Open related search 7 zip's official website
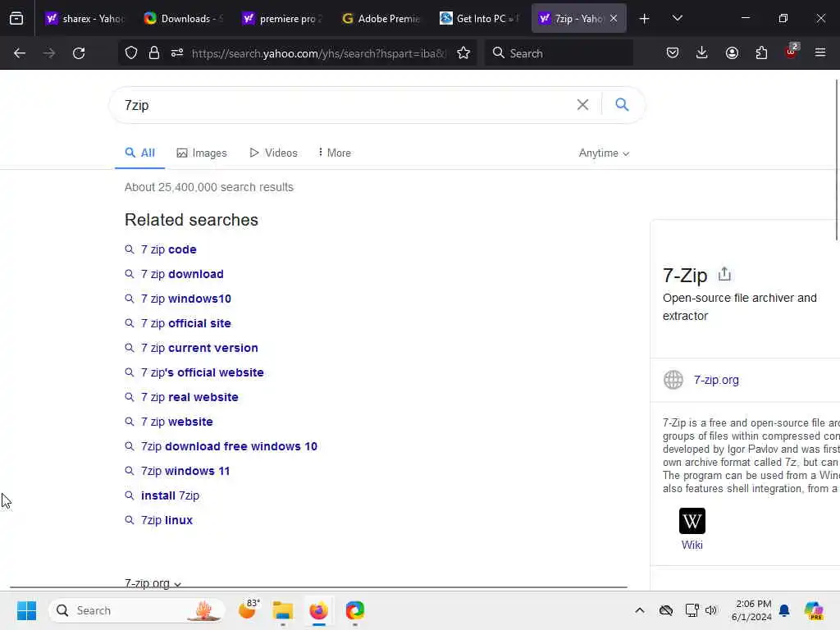 click(202, 373)
